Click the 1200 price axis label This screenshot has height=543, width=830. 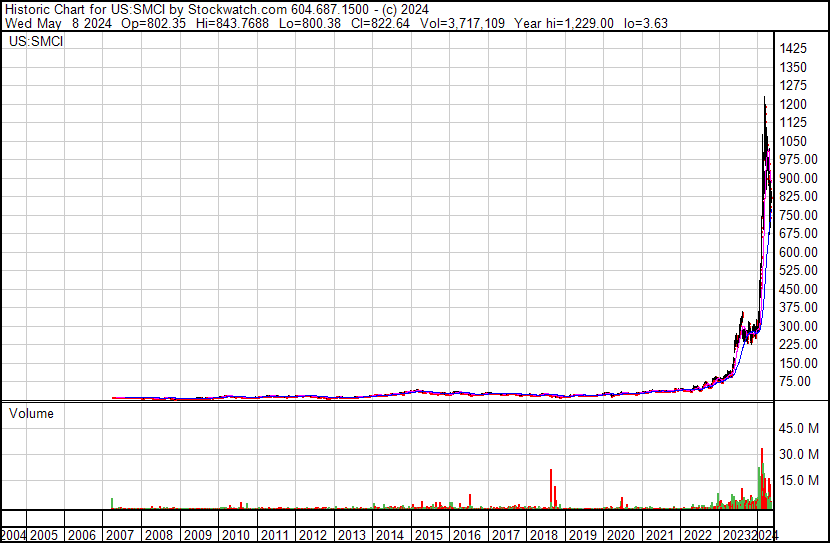[x=793, y=104]
